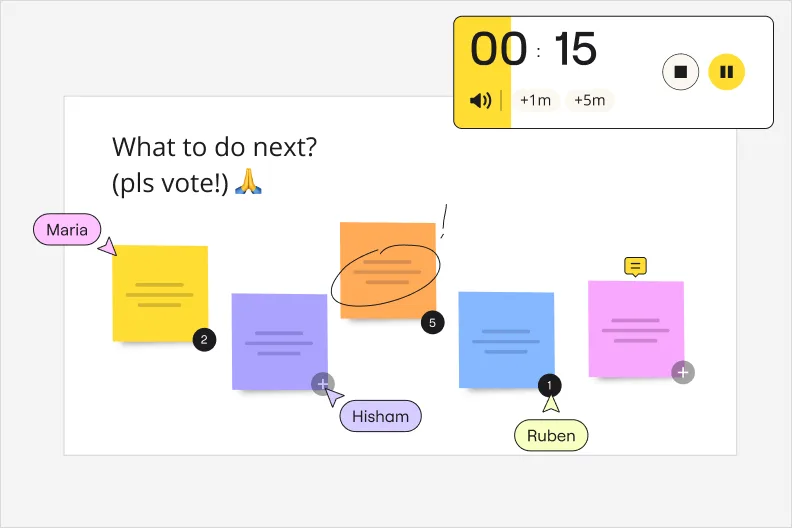Add five minutes with +5m
The height and width of the screenshot is (528, 792).
coord(589,100)
